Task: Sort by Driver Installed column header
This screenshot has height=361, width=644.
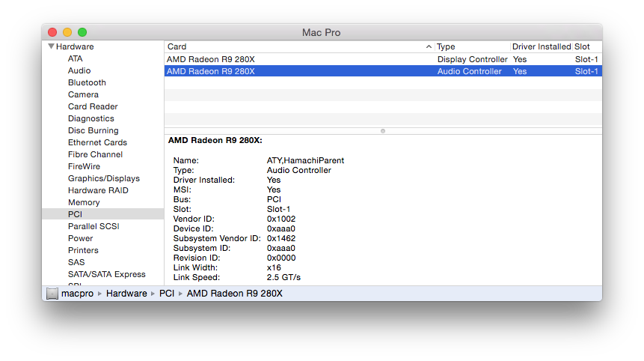Action: [x=542, y=46]
